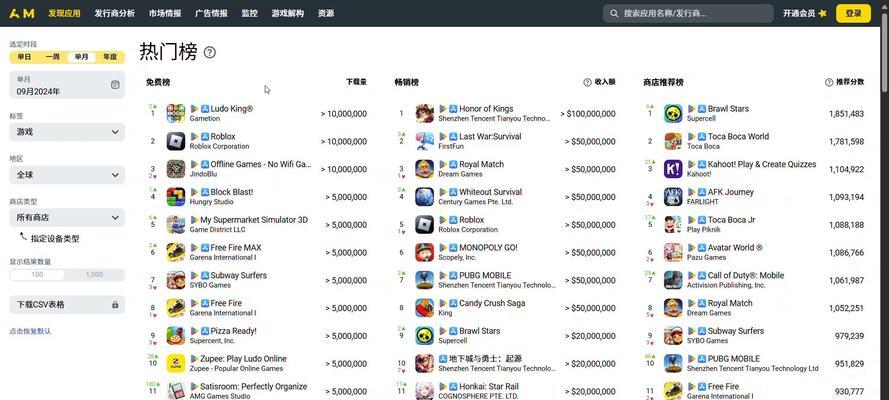Click the Gametion publisher name
Image resolution: width=889 pixels, height=400 pixels.
coord(205,118)
